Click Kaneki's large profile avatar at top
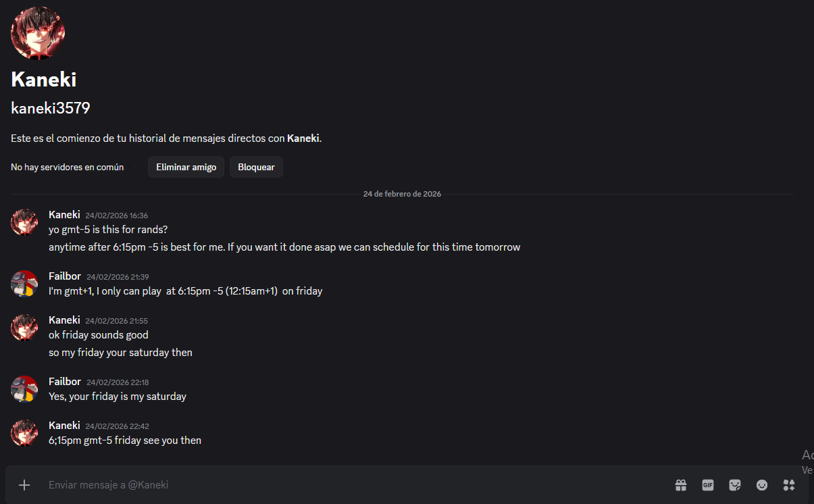 (x=38, y=34)
